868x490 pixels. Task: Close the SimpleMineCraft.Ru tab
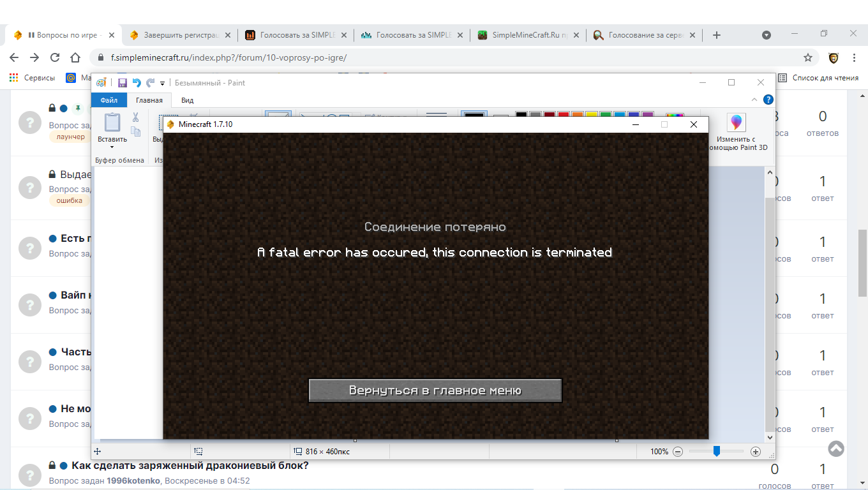pyautogui.click(x=576, y=35)
